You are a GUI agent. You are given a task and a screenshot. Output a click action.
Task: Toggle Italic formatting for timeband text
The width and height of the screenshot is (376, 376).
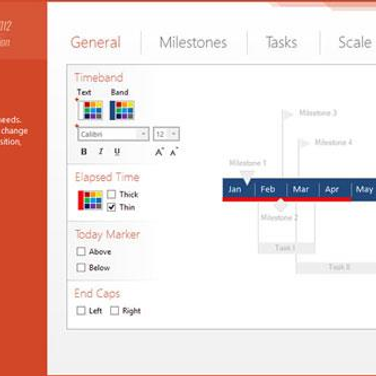point(101,152)
